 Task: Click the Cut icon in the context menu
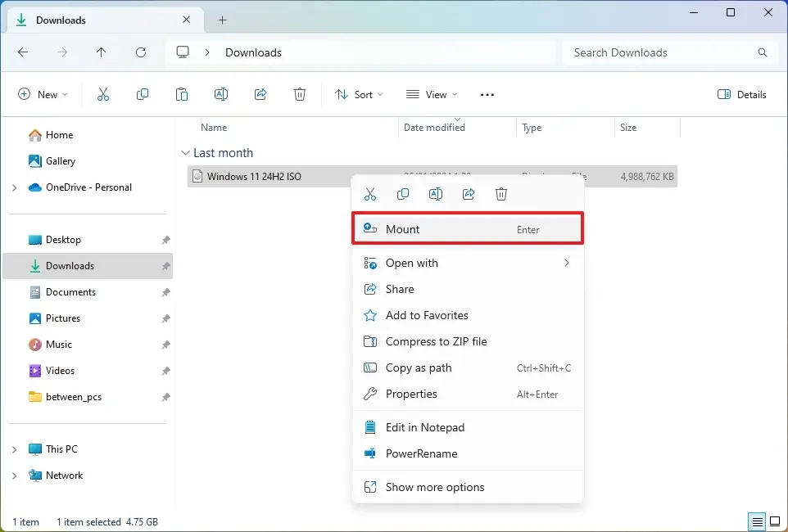[370, 194]
